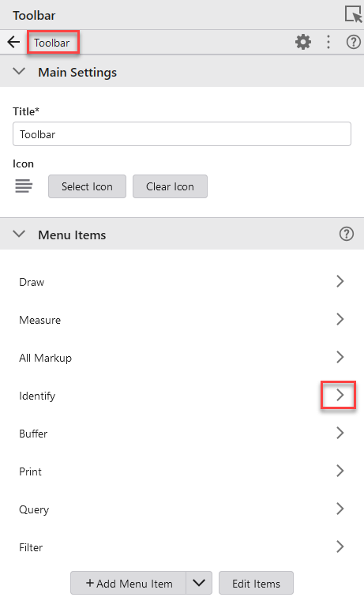
Task: Click the Menu Items help icon
Action: [x=347, y=234]
